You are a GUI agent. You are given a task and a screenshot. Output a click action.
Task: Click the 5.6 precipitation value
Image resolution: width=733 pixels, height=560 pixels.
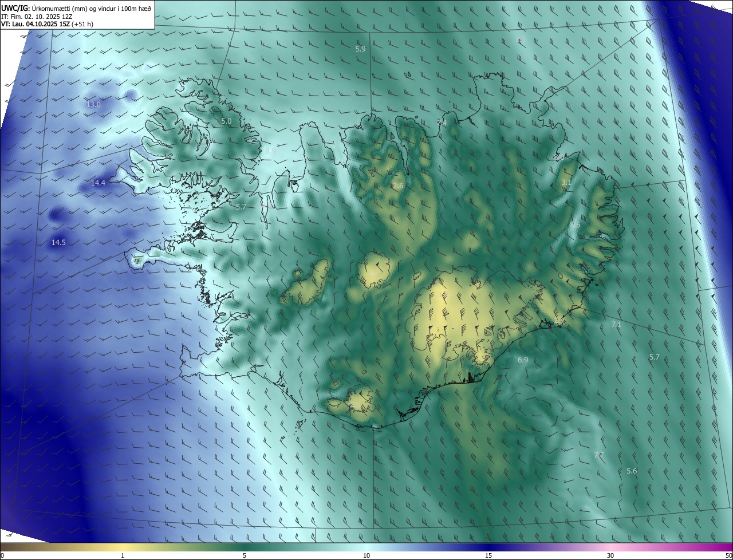point(632,471)
